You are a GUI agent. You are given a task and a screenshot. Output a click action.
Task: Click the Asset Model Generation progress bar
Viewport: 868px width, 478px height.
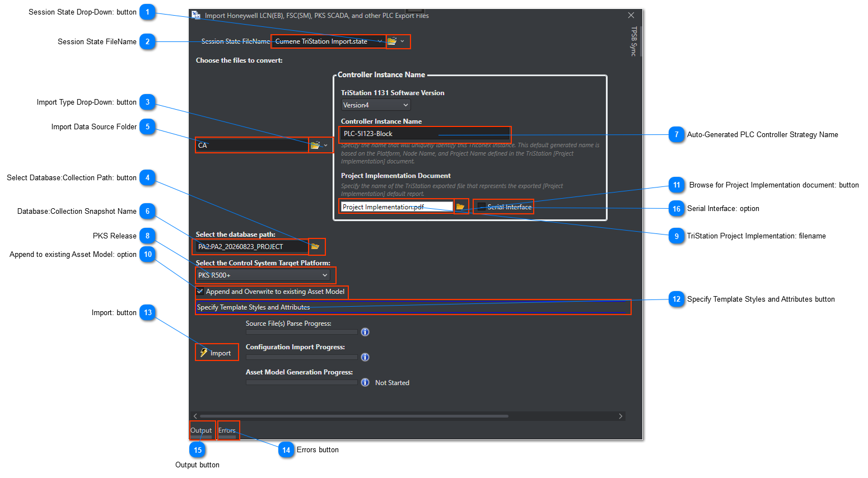(301, 383)
